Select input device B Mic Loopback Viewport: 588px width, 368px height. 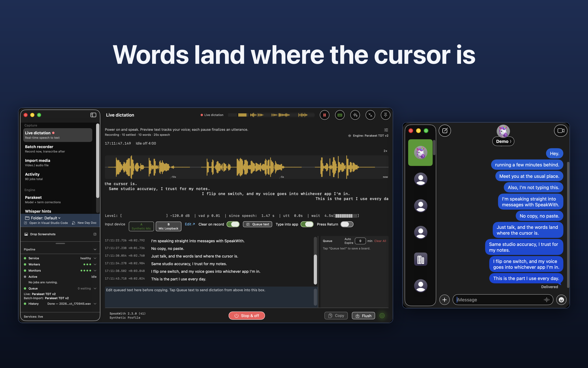coord(168,226)
